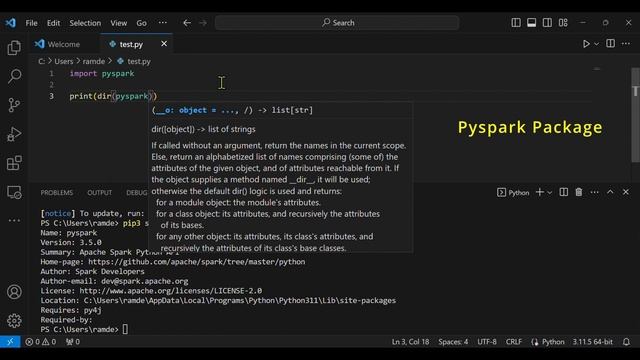Image resolution: width=640 pixels, height=360 pixels.
Task: Switch to the OUTPUT panel tab
Action: pyautogui.click(x=100, y=192)
